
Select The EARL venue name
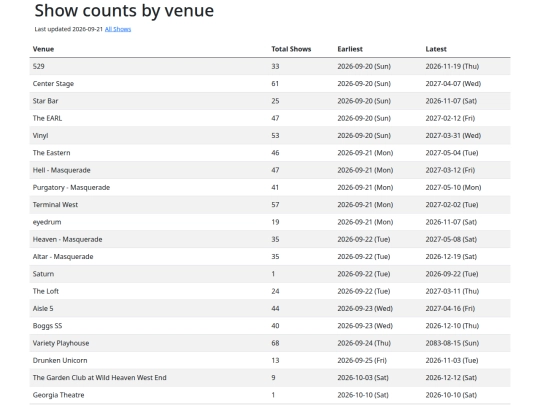47,118
